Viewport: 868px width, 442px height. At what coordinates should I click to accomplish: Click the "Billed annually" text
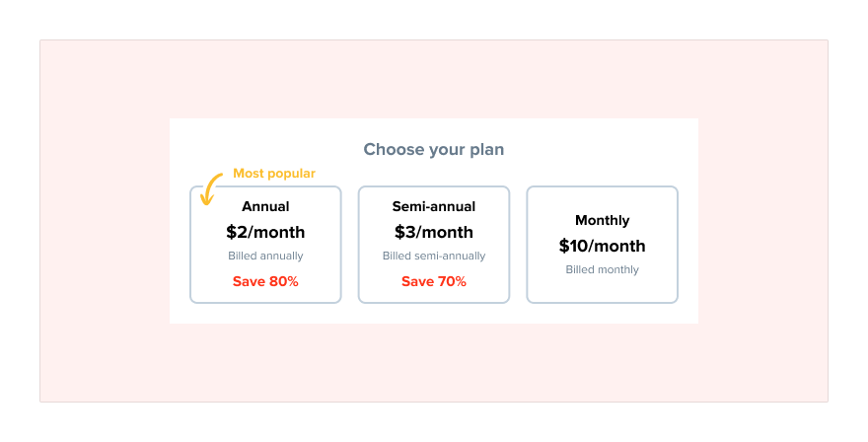click(265, 257)
